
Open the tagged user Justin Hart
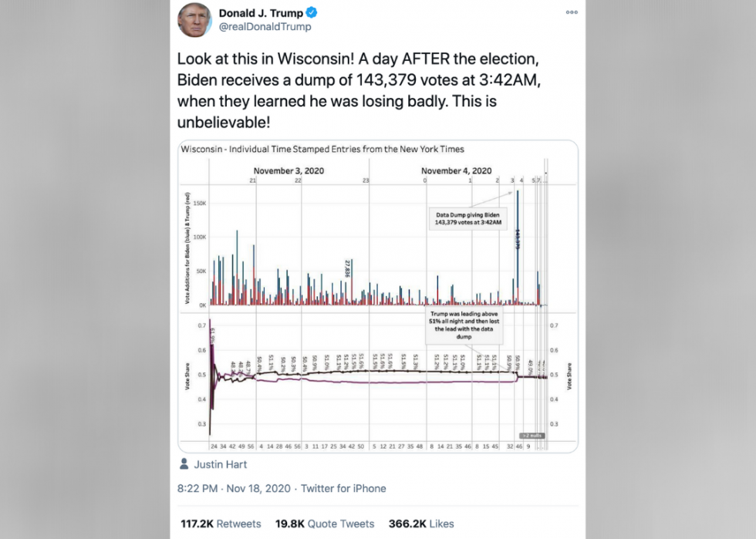pyautogui.click(x=221, y=464)
